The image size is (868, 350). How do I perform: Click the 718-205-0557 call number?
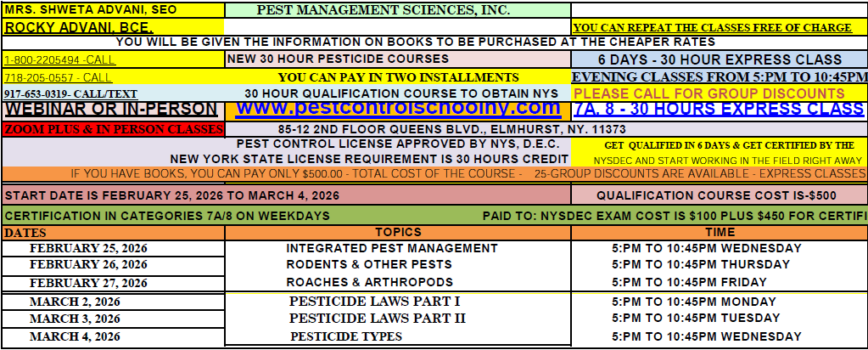tap(58, 77)
